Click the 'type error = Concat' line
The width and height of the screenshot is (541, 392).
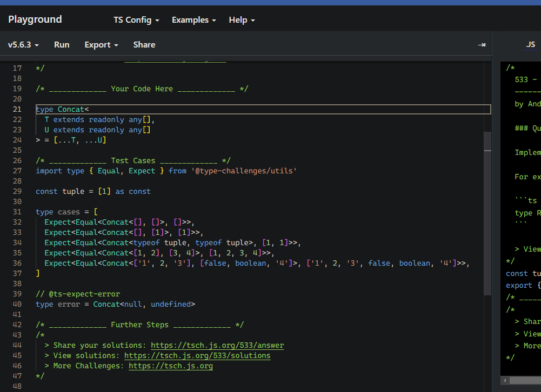click(x=115, y=305)
